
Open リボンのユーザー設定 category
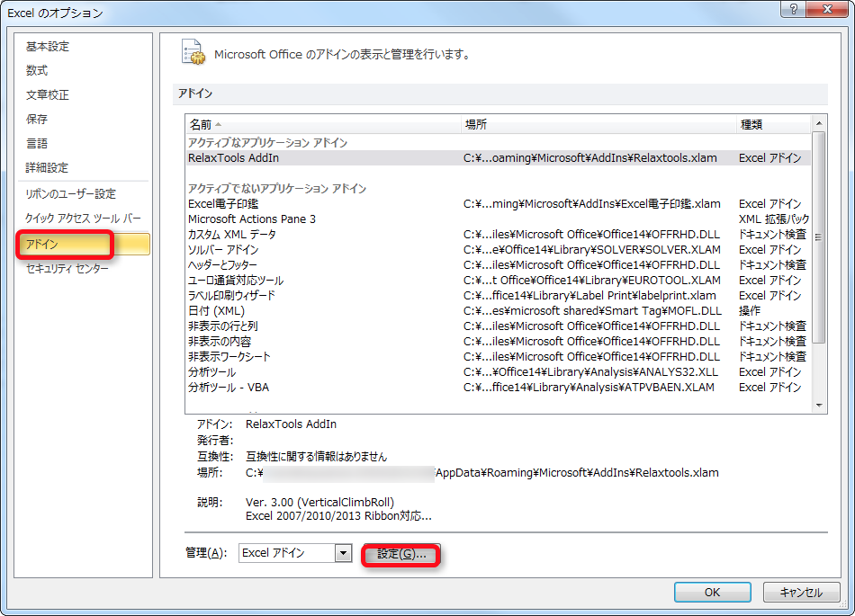(70, 194)
